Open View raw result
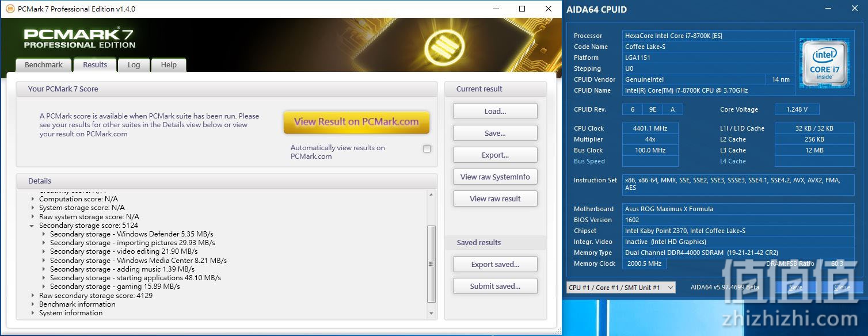 [495, 198]
